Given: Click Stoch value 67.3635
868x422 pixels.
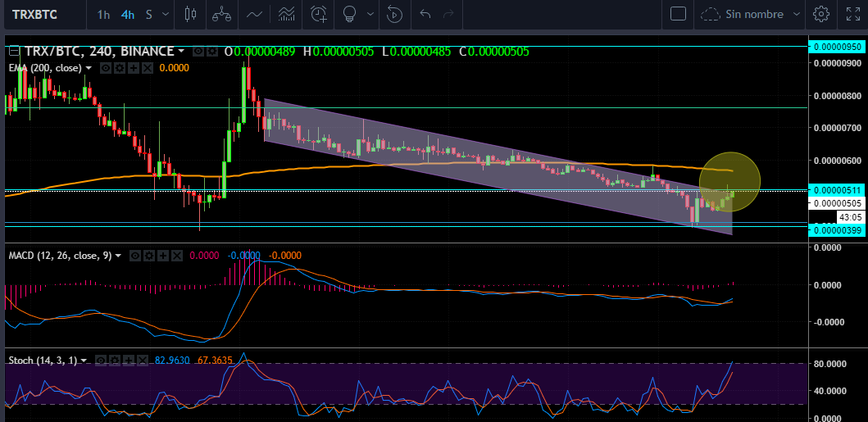Looking at the screenshot, I should [x=216, y=361].
